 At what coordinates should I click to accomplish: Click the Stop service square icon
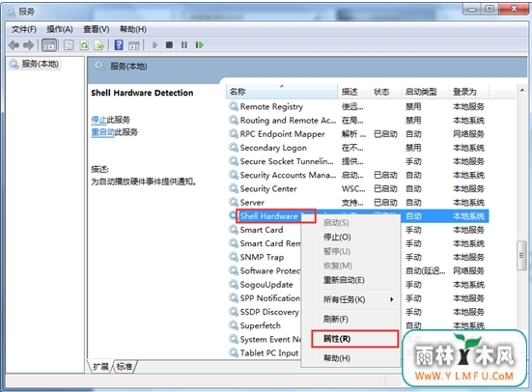coord(169,44)
